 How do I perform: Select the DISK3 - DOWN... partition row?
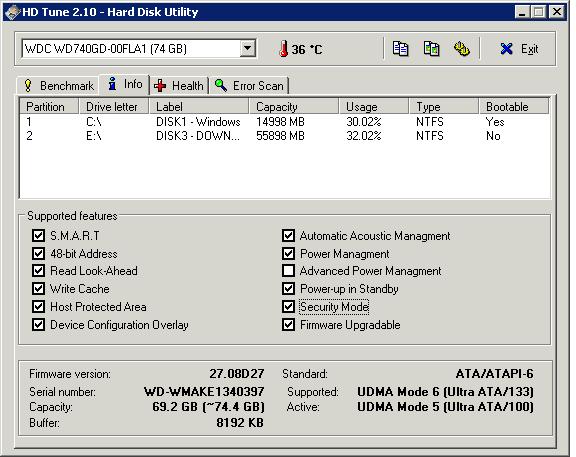(285, 136)
